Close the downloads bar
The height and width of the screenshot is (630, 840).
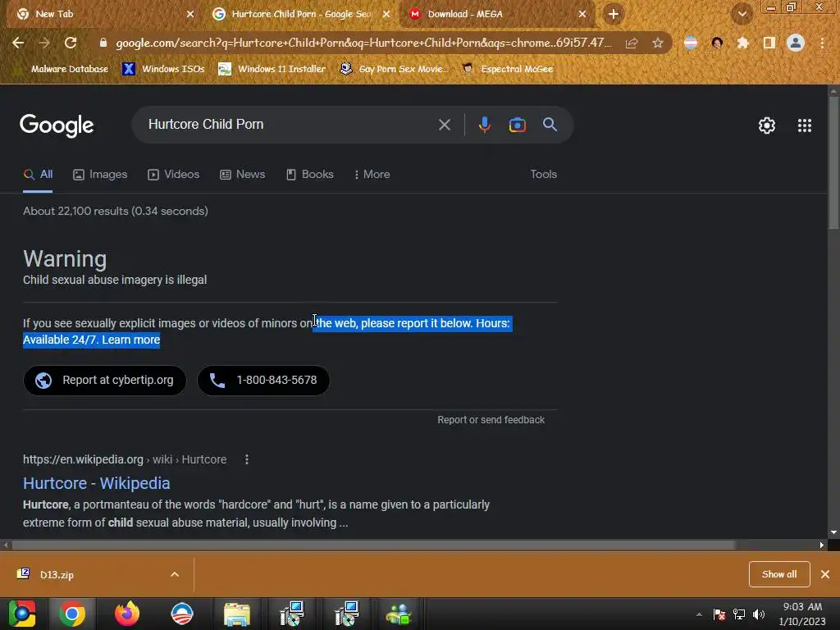click(825, 574)
